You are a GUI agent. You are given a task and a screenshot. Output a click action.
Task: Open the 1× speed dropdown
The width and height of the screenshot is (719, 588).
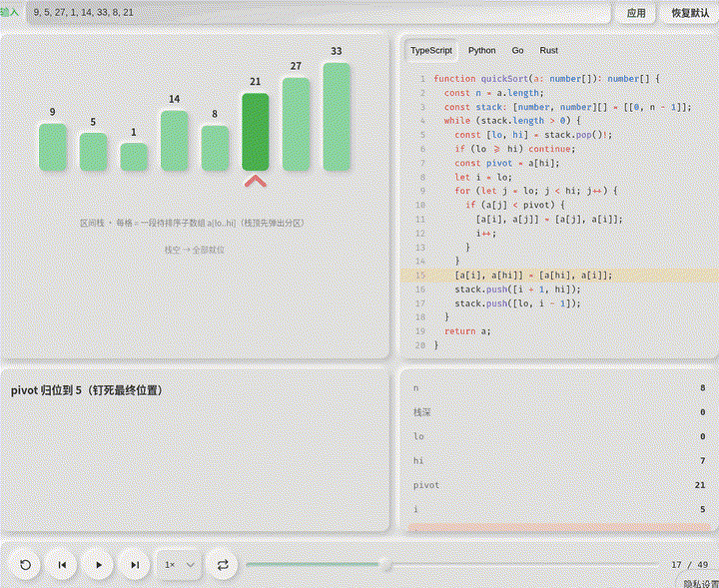tap(180, 565)
